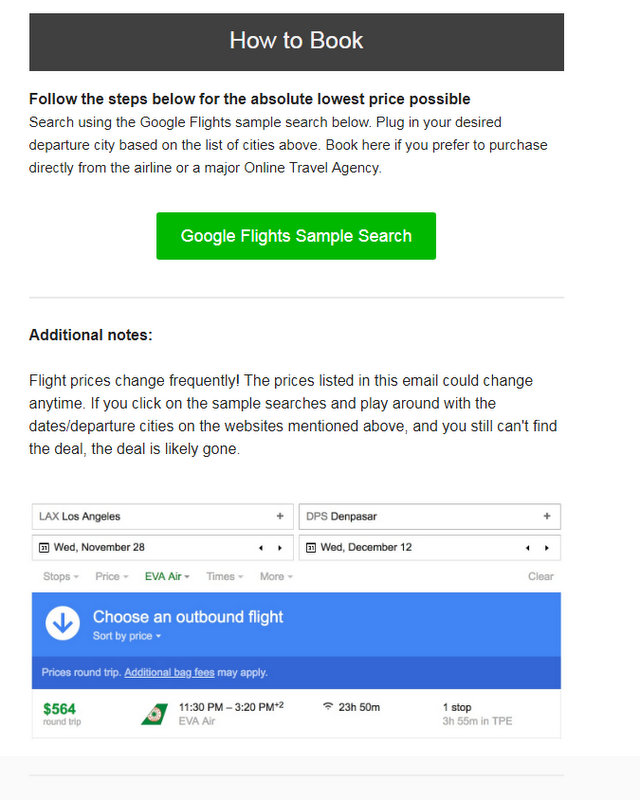
Task: Click the LAX Los Angeles origin field
Action: click(x=162, y=516)
